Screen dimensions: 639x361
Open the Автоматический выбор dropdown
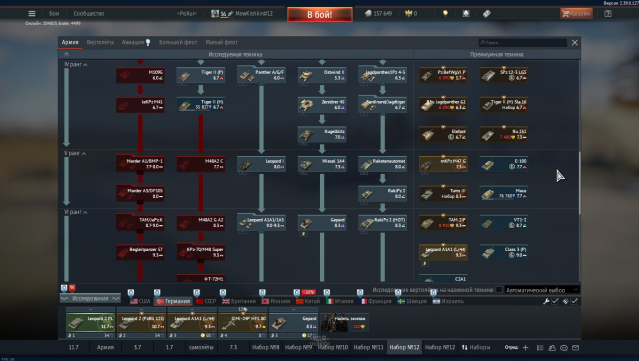(542, 290)
